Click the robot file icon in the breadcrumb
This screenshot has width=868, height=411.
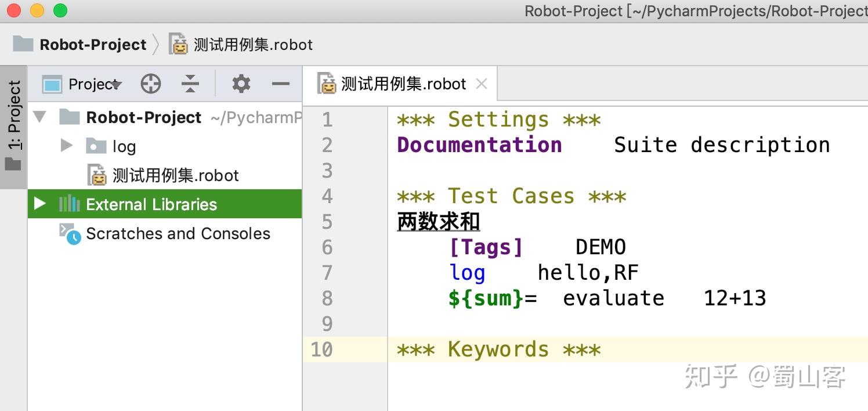click(178, 44)
